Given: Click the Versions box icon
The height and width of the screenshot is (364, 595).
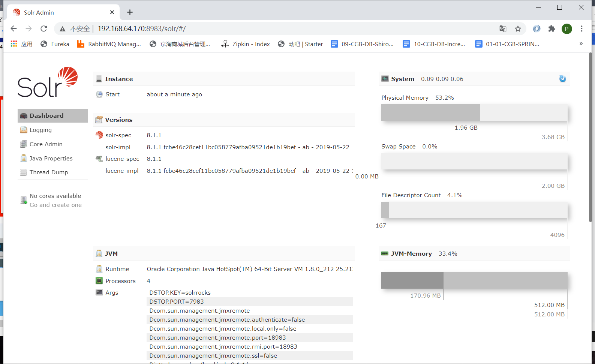Looking at the screenshot, I should [99, 120].
